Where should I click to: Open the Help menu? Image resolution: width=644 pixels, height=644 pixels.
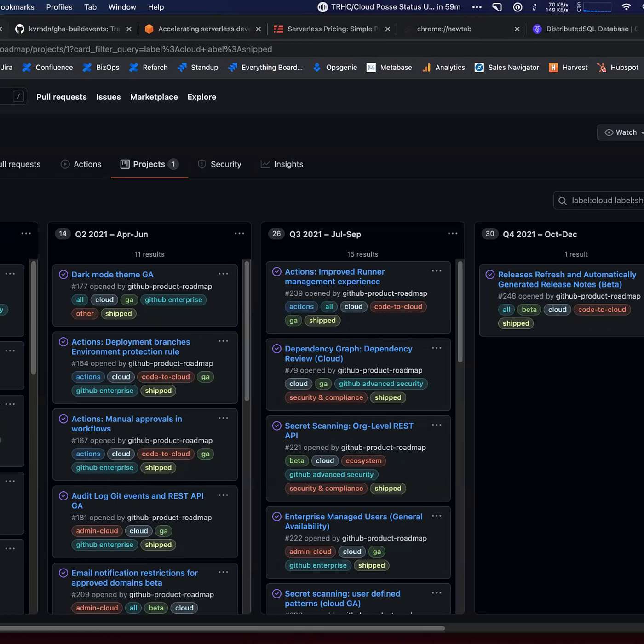156,7
